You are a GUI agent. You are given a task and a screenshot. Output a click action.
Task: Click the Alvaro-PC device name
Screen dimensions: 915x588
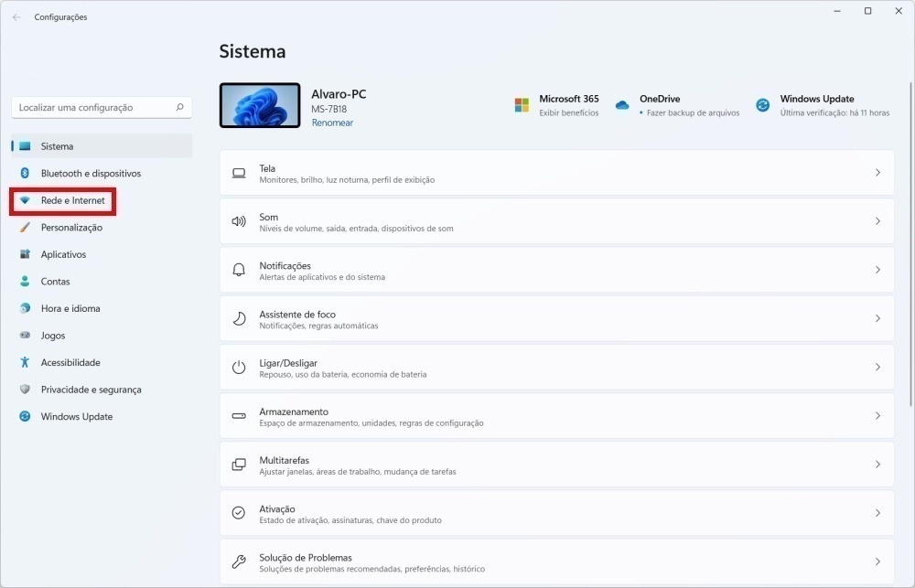(x=339, y=94)
